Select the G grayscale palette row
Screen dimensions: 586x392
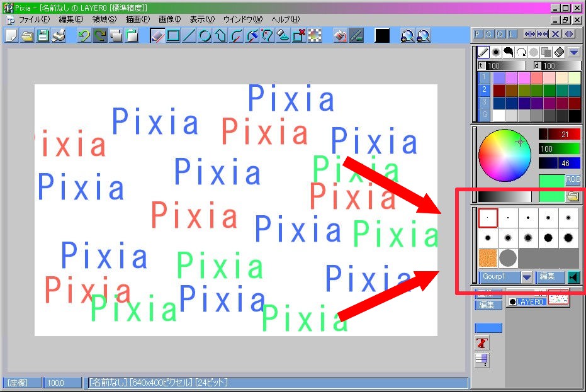484,115
